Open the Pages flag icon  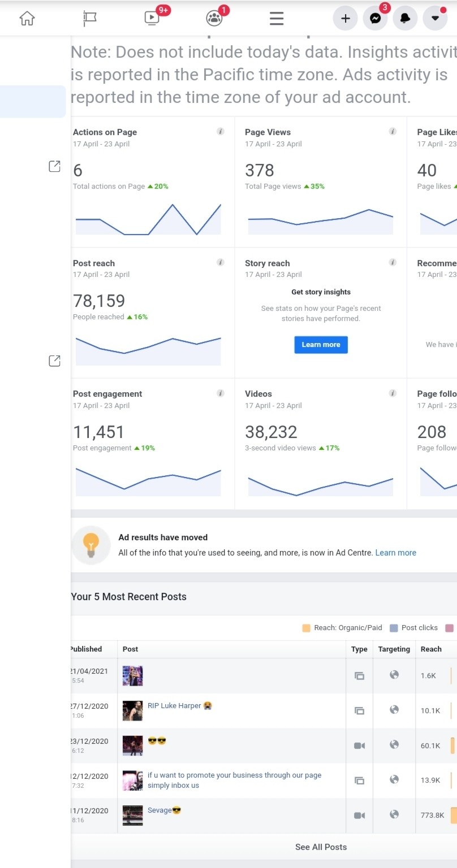click(89, 18)
